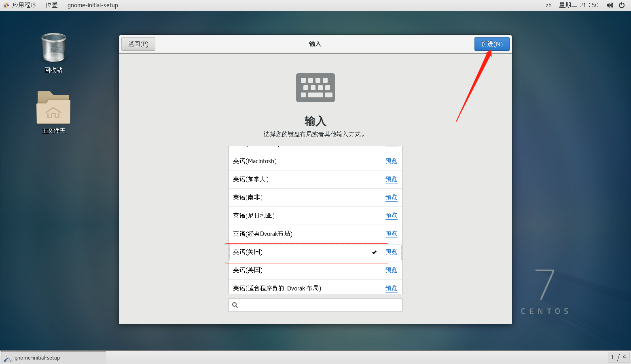The height and width of the screenshot is (364, 631).
Task: Switch the zh input source indicator
Action: point(548,5)
